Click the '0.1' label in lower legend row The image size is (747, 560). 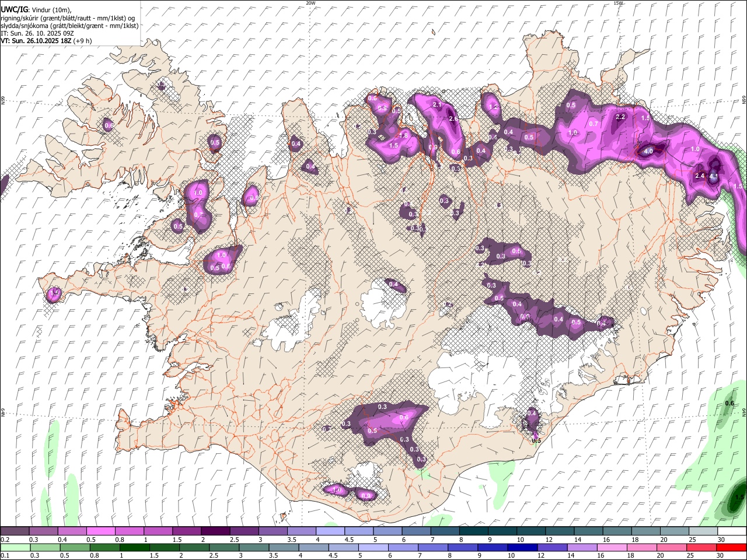pos(5,555)
